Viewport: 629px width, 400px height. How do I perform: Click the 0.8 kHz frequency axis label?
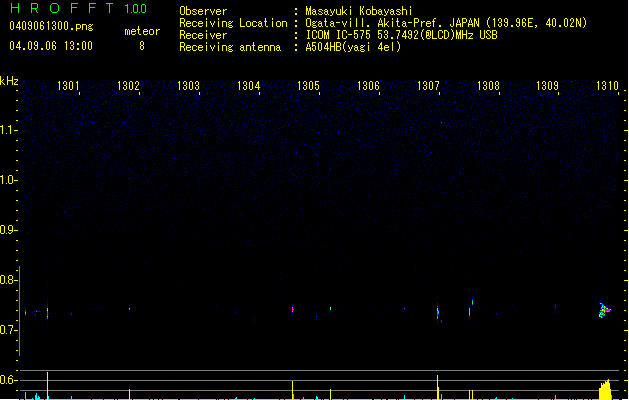tap(8, 280)
